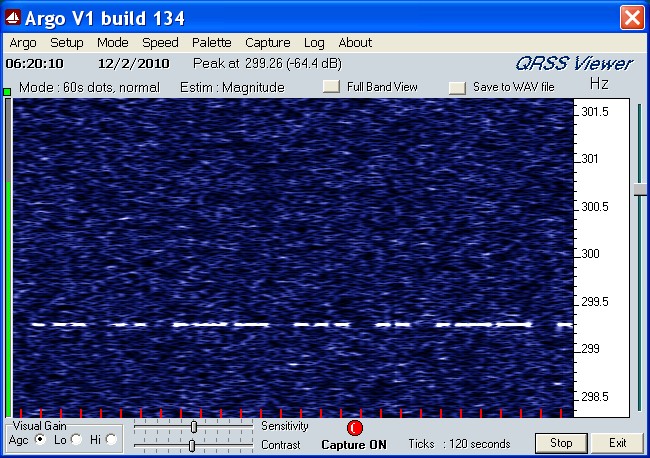Open the Argo menu
Viewport: 650px width, 458px height.
point(23,43)
